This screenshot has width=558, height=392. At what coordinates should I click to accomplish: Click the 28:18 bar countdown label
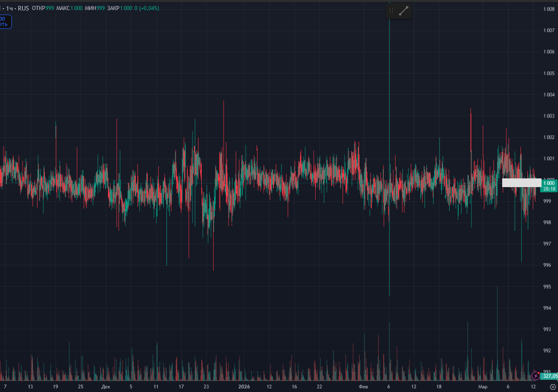click(549, 188)
